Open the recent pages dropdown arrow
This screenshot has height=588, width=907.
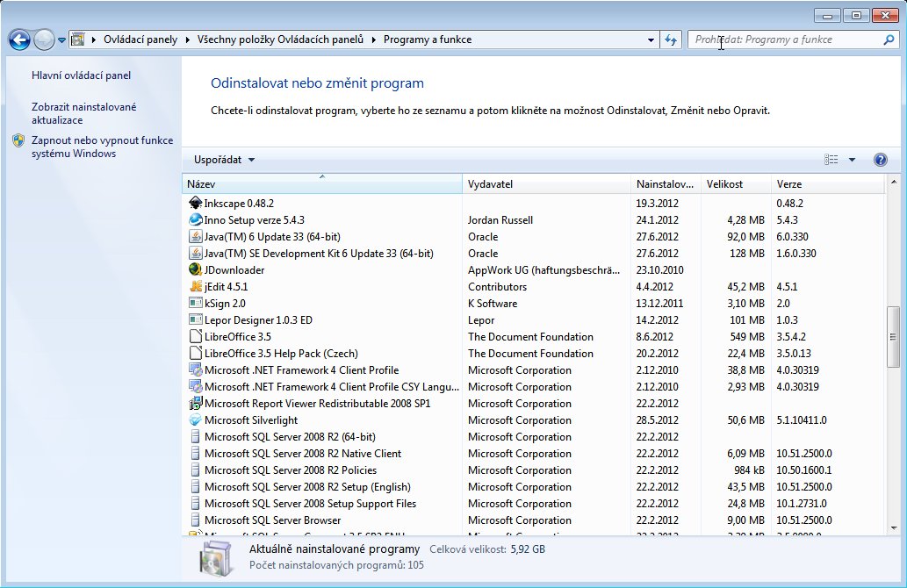[61, 40]
